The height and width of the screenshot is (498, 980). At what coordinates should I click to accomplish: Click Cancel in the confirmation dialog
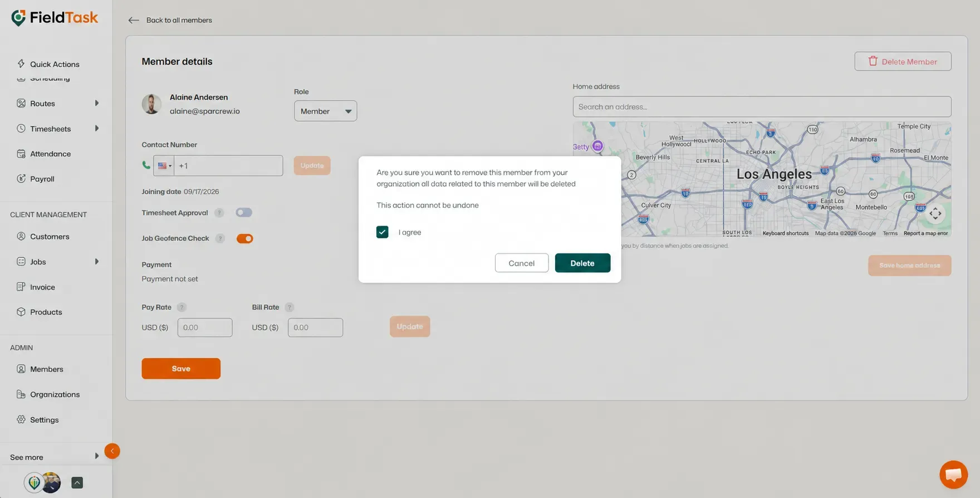[x=521, y=263]
